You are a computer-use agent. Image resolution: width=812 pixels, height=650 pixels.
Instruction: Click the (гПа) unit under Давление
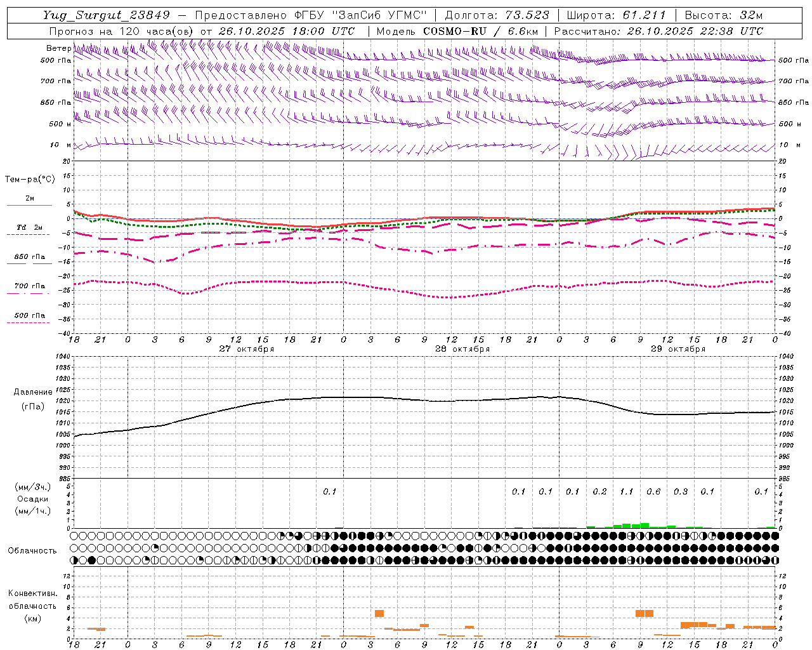[33, 407]
